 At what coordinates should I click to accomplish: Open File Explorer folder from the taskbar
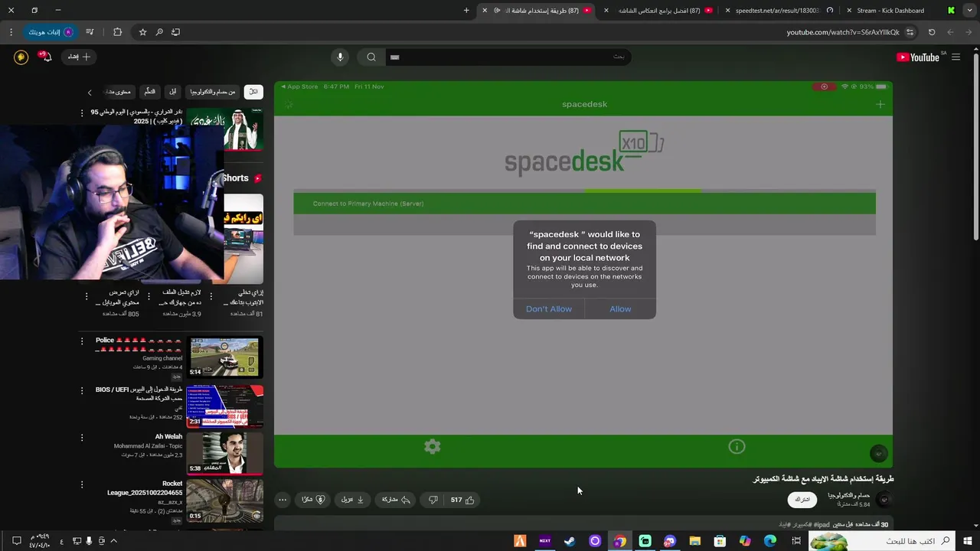point(695,541)
